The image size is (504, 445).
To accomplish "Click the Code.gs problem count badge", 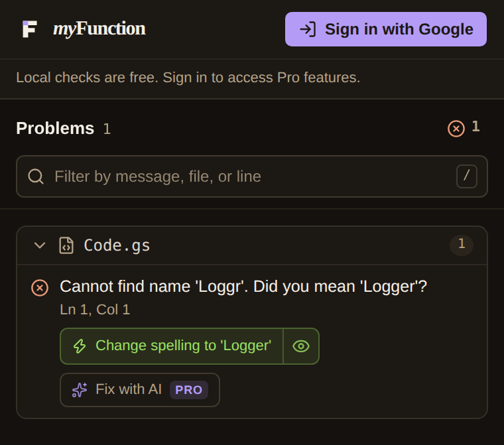I will point(462,245).
